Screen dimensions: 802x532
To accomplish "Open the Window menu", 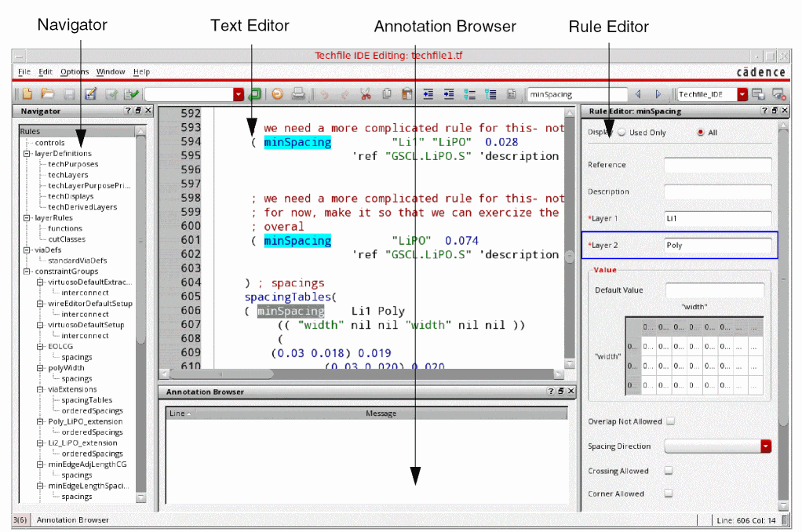I will pos(111,72).
